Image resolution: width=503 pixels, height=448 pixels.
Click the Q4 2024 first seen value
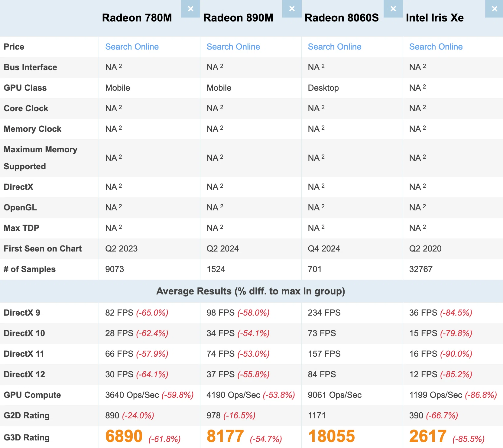[x=324, y=248]
